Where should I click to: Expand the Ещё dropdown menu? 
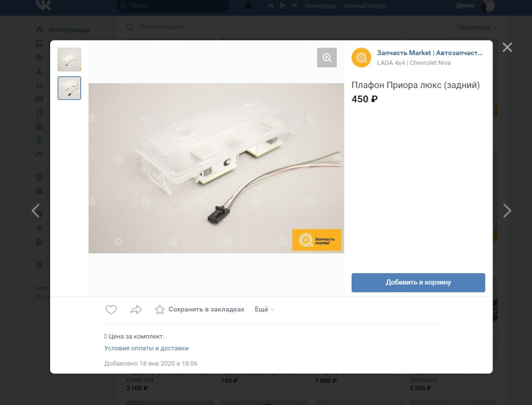point(265,309)
